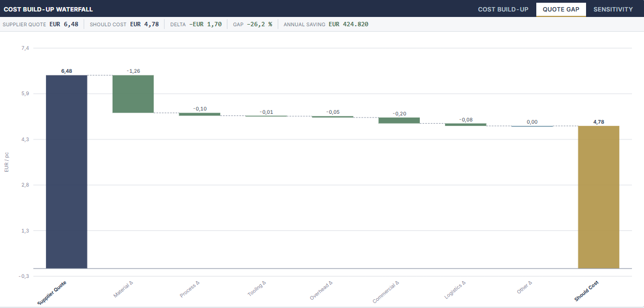Click the Tooling Δ axis label
The height and width of the screenshot is (308, 644).
(x=257, y=288)
